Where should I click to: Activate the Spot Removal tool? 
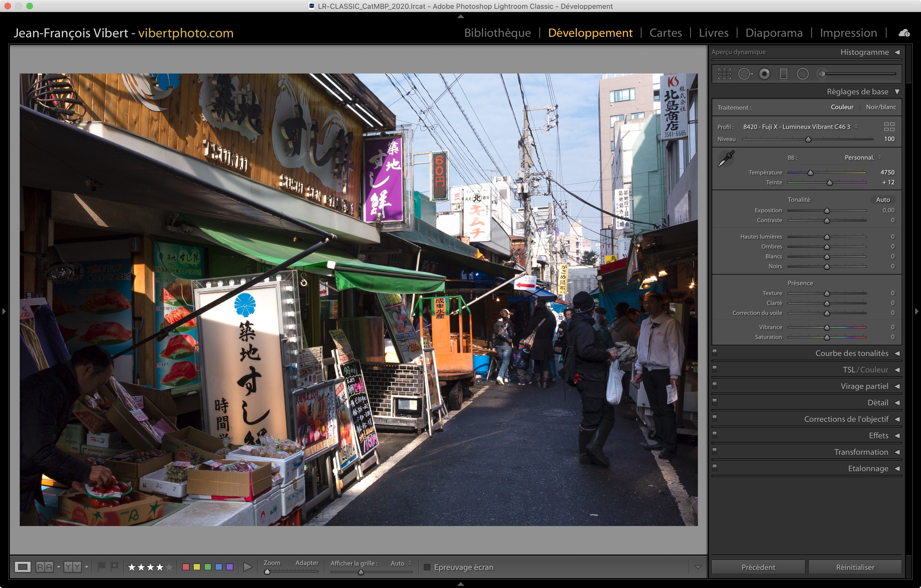[x=744, y=74]
